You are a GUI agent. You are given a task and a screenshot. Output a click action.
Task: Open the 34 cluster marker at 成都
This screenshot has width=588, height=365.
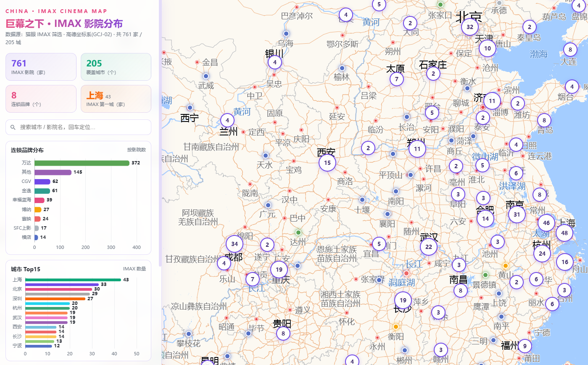[235, 244]
